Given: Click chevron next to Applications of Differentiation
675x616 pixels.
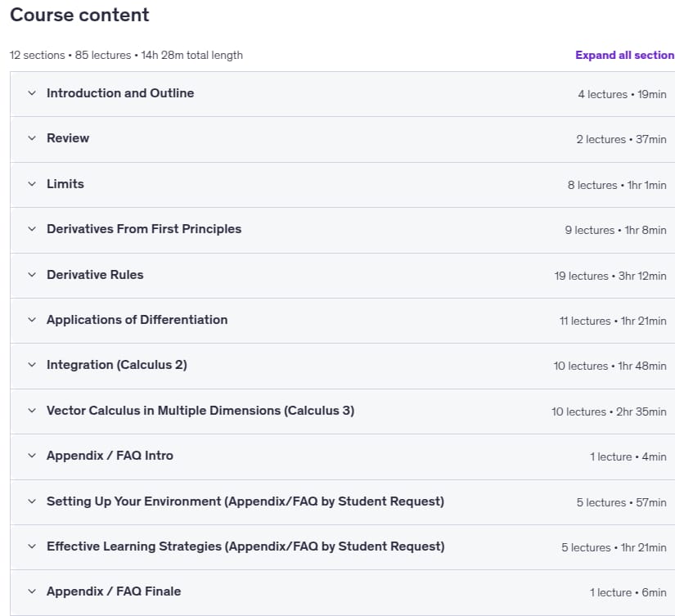Looking at the screenshot, I should (x=32, y=320).
